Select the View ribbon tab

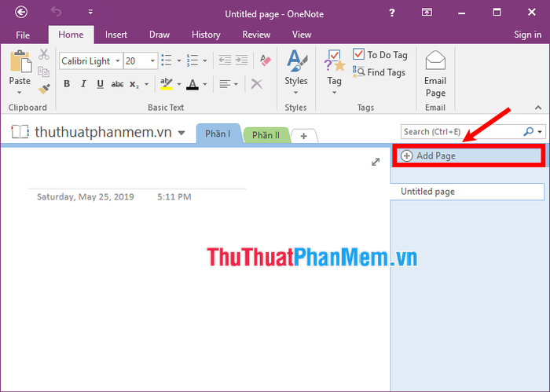(302, 35)
